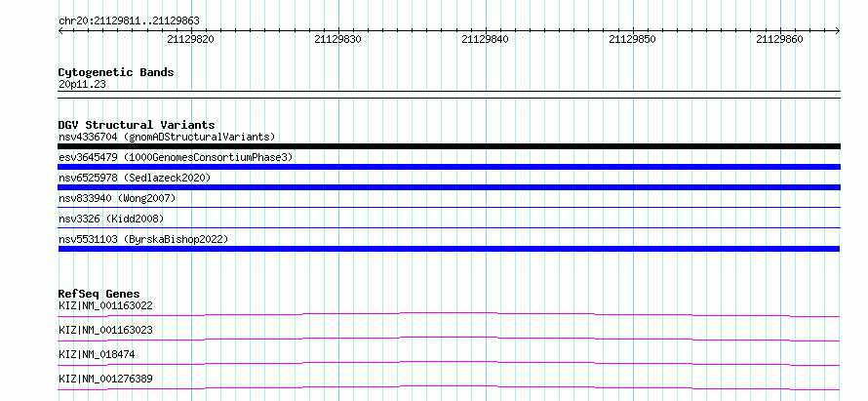The width and height of the screenshot is (868, 401).
Task: Click ruler position 21129840
Action: [485, 39]
